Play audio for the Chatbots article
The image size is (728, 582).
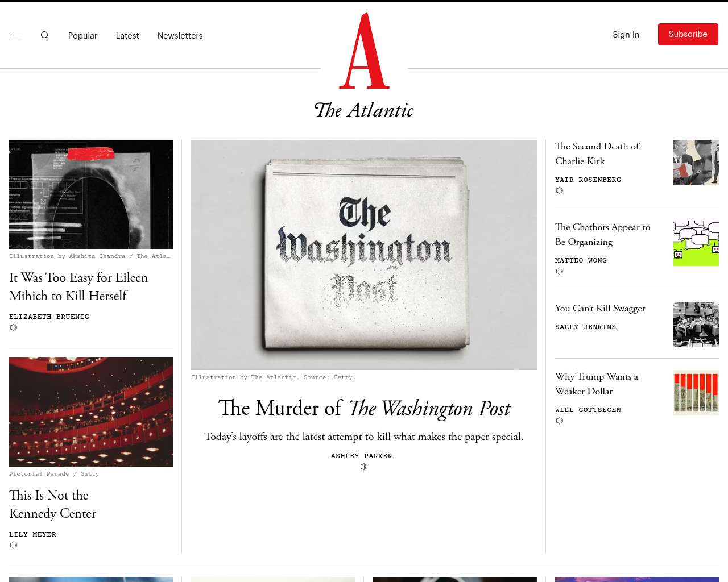point(560,271)
